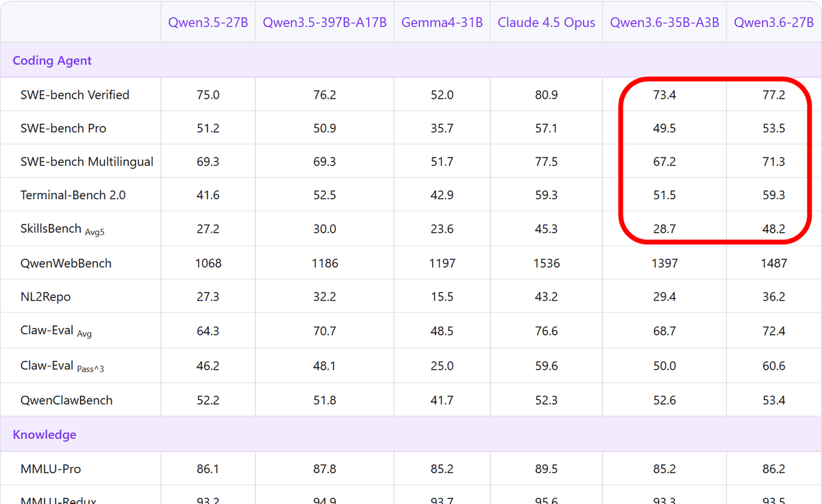Click the Qwen3.6-27B column header

pos(773,22)
